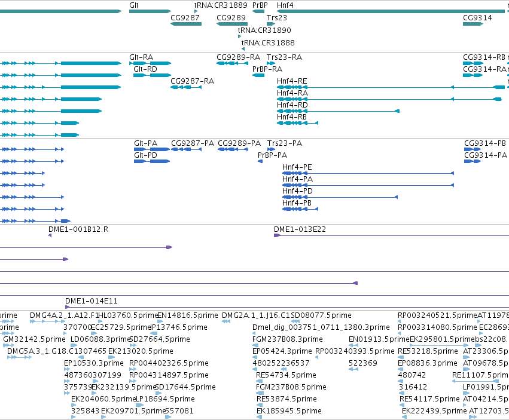509x420 pixels.
Task: Click EST EP08836.3prime
Action: [x=428, y=363]
